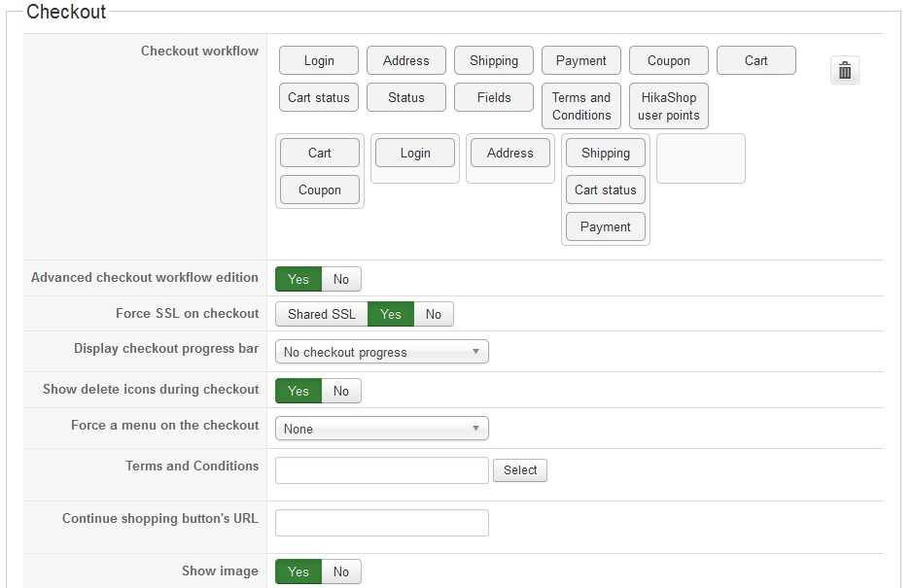Viewport: 913px width, 588px height.
Task: Click the Terms and Conditions text field
Action: 381,470
